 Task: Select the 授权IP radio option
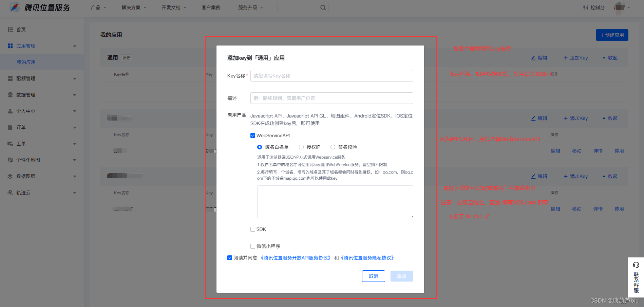pyautogui.click(x=301, y=147)
